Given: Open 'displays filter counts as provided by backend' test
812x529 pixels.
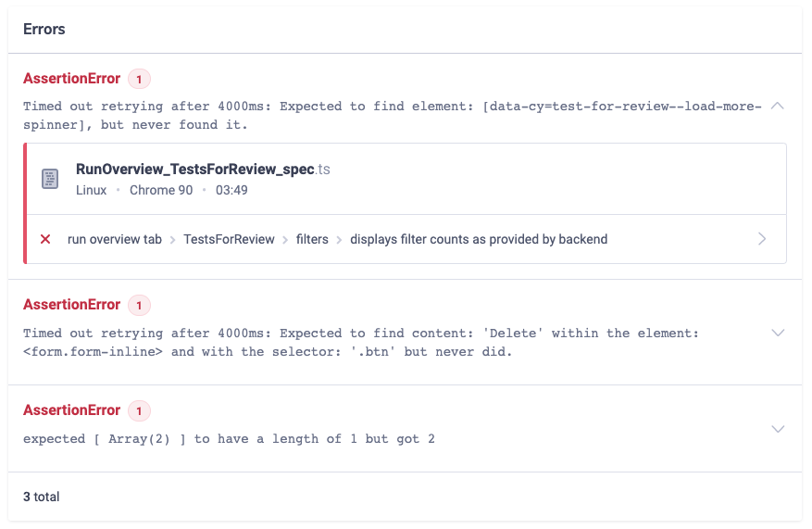Looking at the screenshot, I should click(x=479, y=239).
